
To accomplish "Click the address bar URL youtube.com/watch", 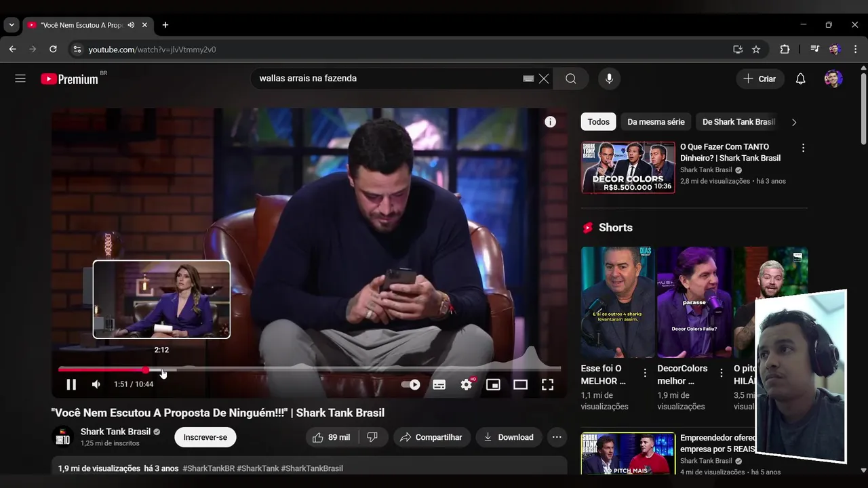I will (153, 49).
